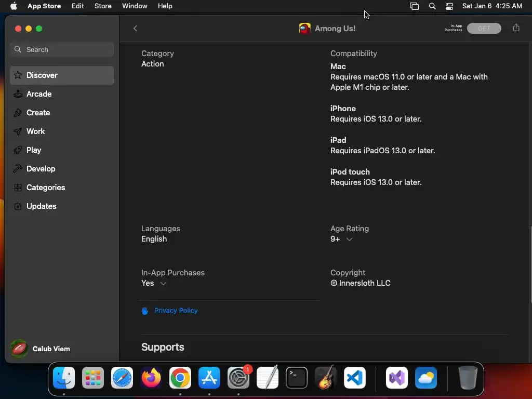The width and height of the screenshot is (532, 399).
Task: Open the Privacy Policy link
Action: pyautogui.click(x=176, y=311)
